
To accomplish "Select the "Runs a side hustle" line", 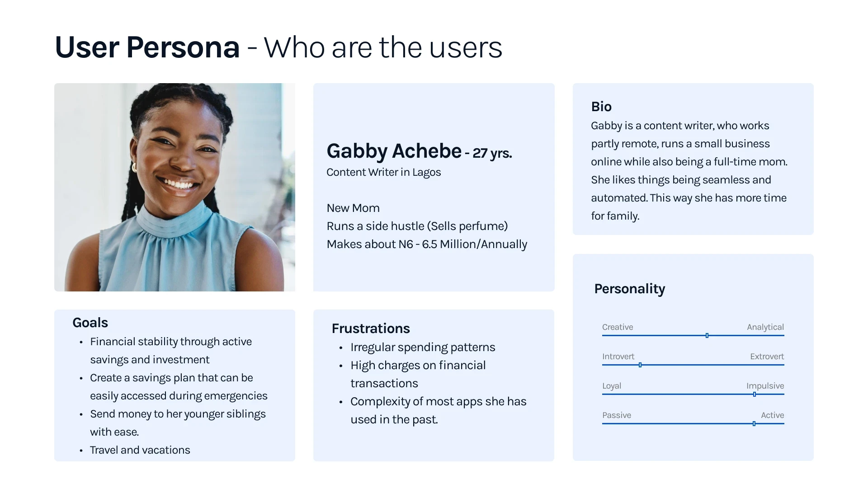I will pos(417,226).
